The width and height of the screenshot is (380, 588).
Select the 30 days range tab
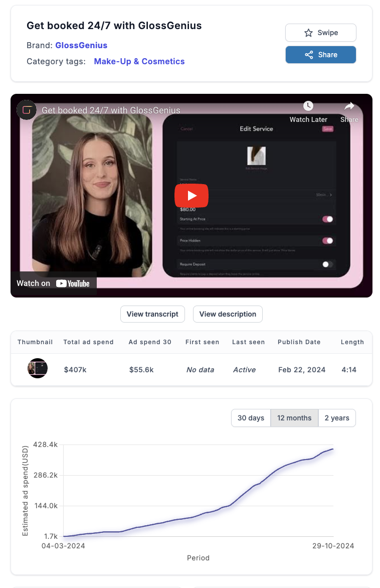click(x=251, y=418)
